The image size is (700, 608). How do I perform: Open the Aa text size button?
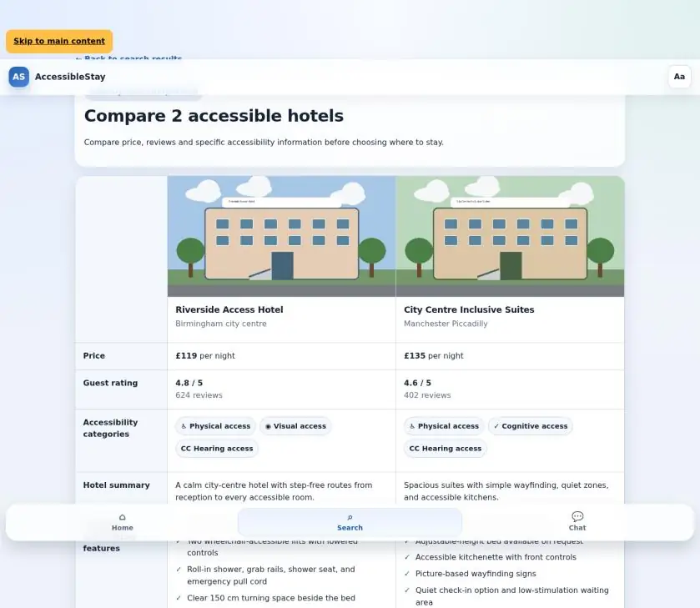pyautogui.click(x=679, y=77)
